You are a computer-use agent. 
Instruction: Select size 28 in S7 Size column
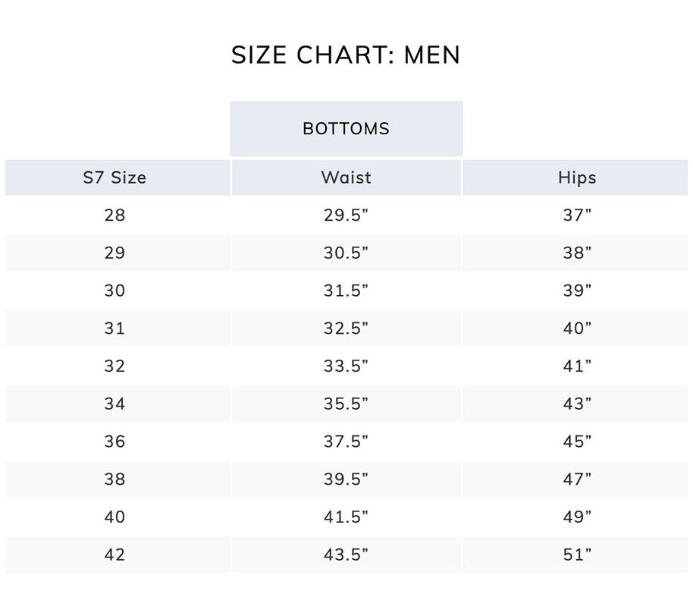pyautogui.click(x=114, y=215)
